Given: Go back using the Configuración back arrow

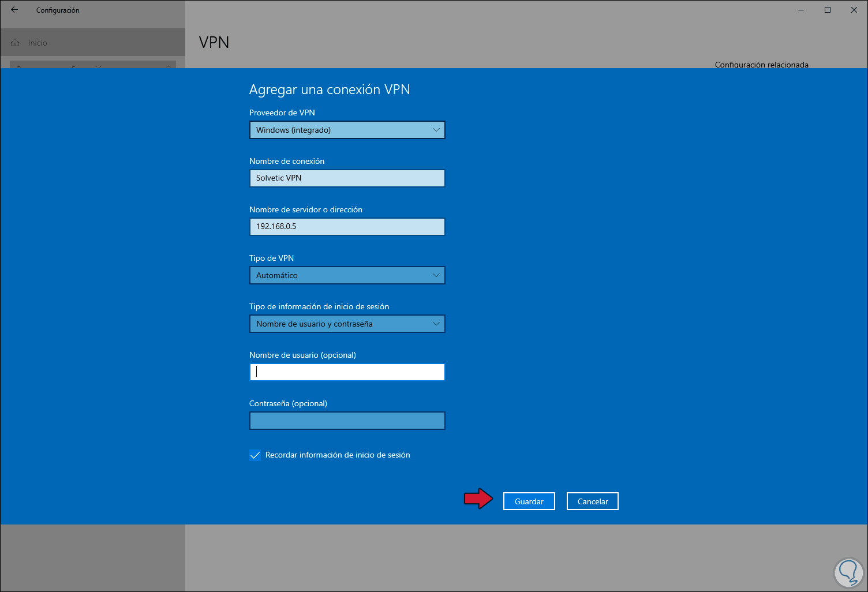Looking at the screenshot, I should pos(14,10).
